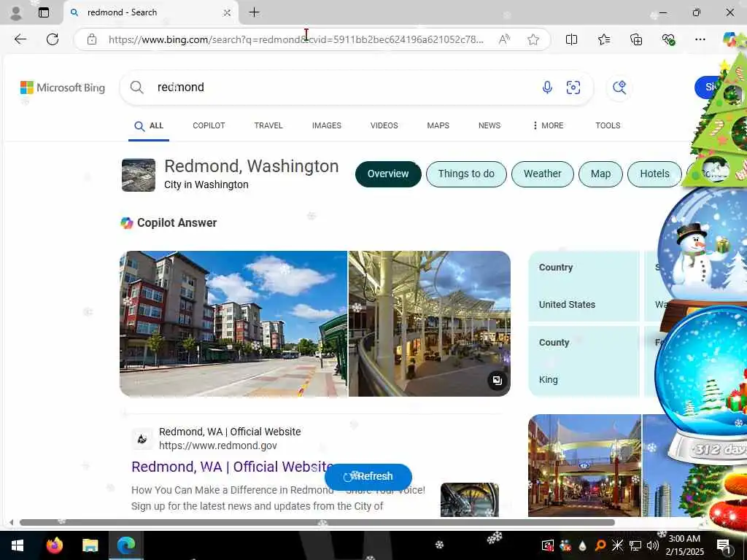747x560 pixels.
Task: Add page to favorites star
Action: 533,39
